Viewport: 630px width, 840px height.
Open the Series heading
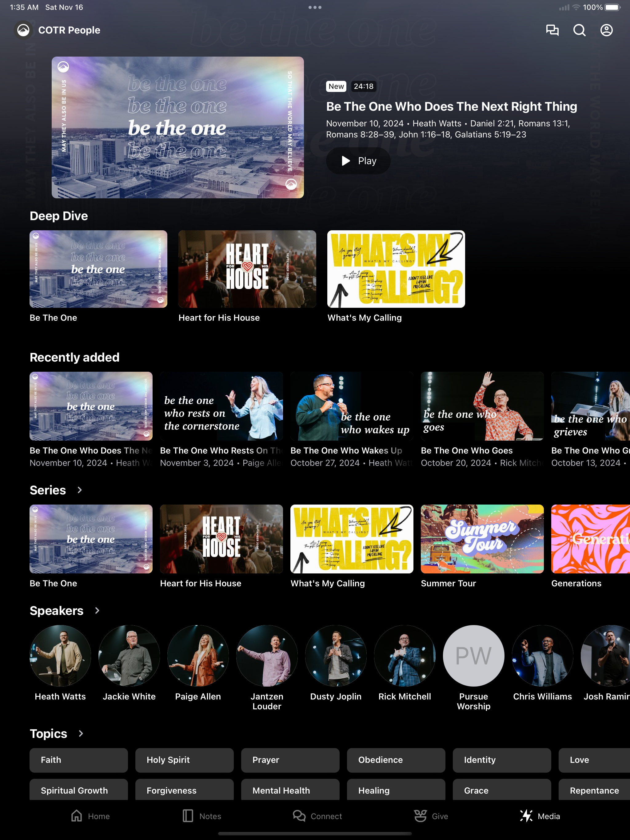(48, 490)
